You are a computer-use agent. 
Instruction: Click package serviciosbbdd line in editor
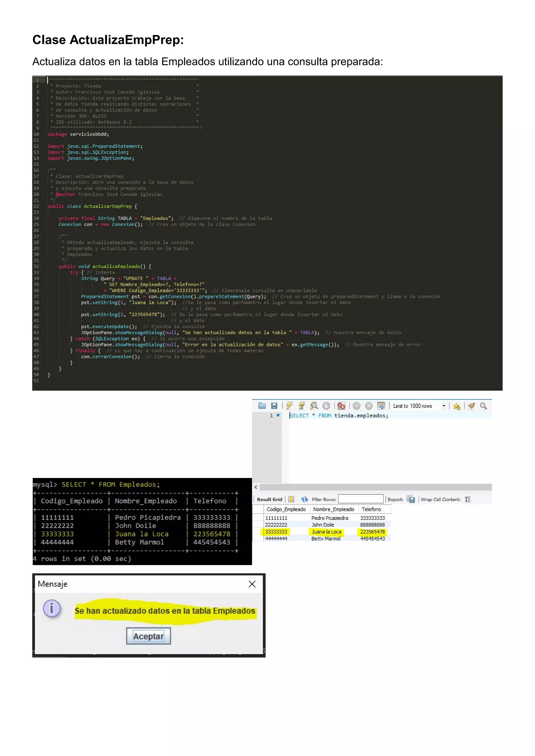tap(78, 134)
